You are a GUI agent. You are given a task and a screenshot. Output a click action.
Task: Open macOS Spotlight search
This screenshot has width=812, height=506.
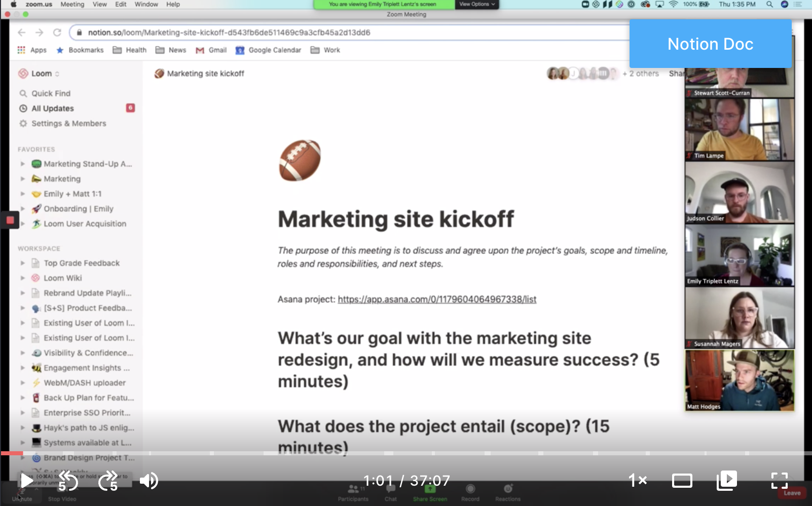769,4
